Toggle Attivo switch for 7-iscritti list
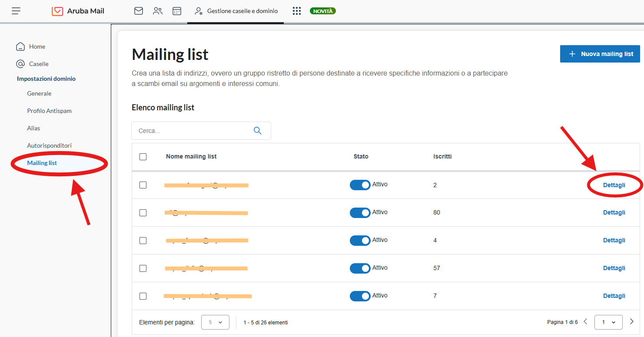Viewport: 644px width, 337px height. click(360, 296)
